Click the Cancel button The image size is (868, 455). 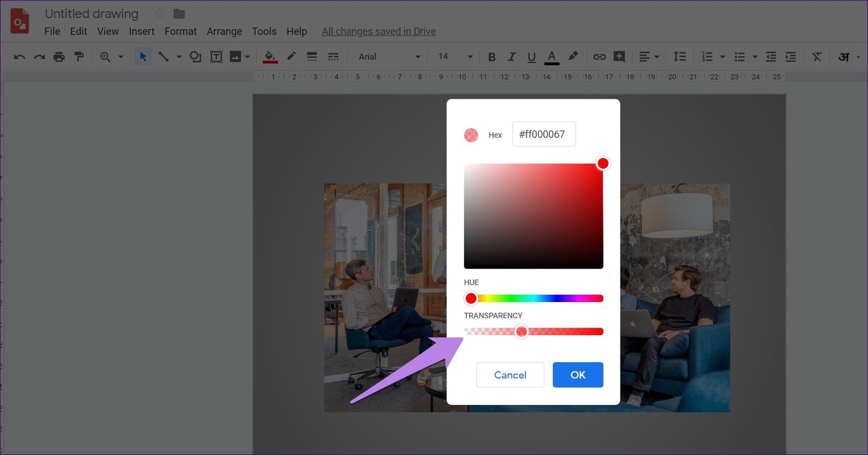pyautogui.click(x=510, y=374)
